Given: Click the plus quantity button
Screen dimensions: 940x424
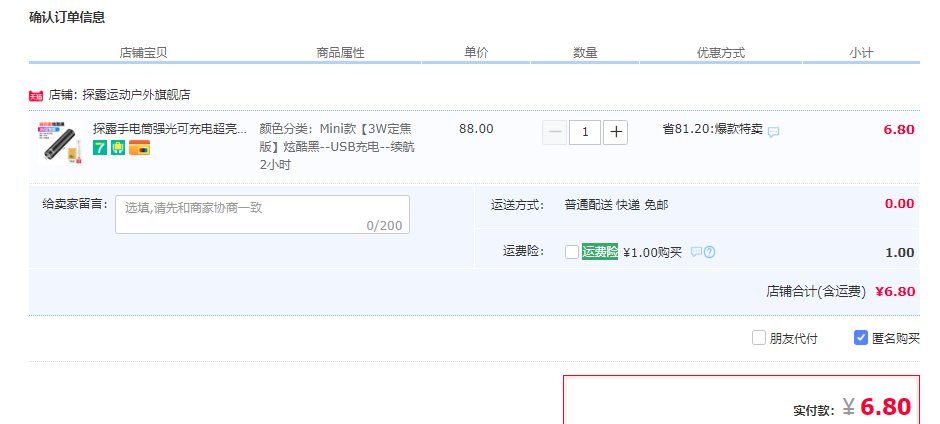Looking at the screenshot, I should pyautogui.click(x=615, y=133).
